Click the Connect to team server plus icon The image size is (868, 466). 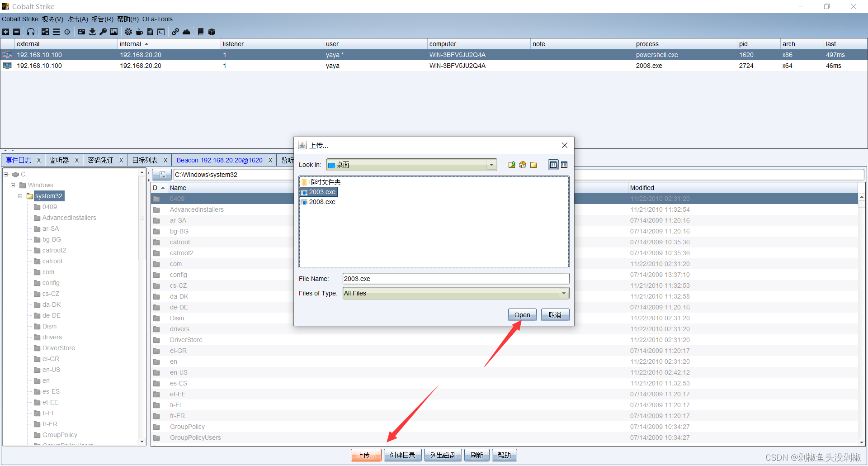click(x=6, y=32)
